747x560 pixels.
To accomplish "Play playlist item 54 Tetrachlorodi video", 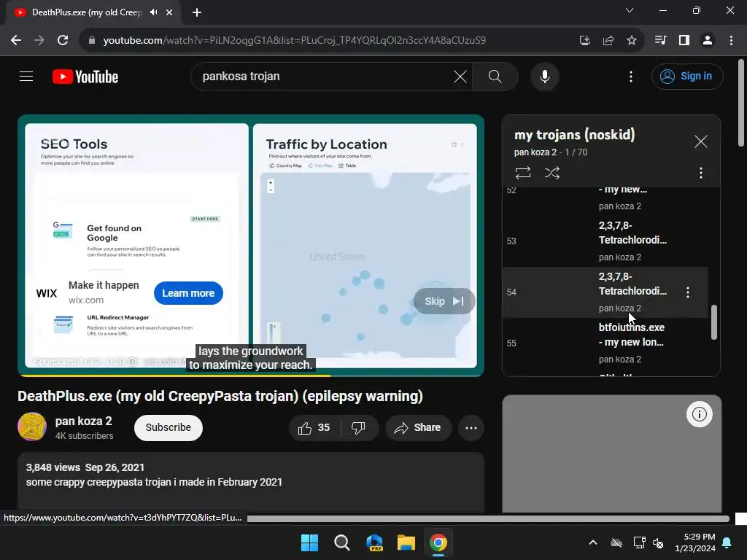I will [605, 292].
